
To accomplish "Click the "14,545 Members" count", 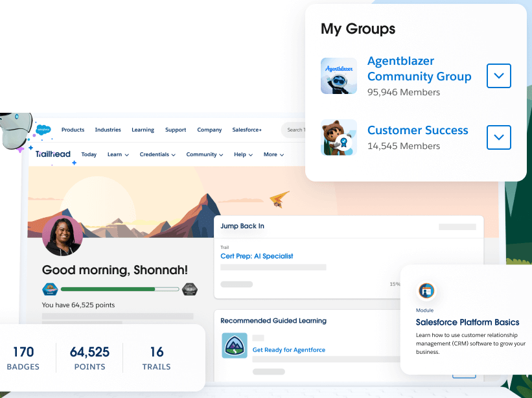I will [404, 146].
